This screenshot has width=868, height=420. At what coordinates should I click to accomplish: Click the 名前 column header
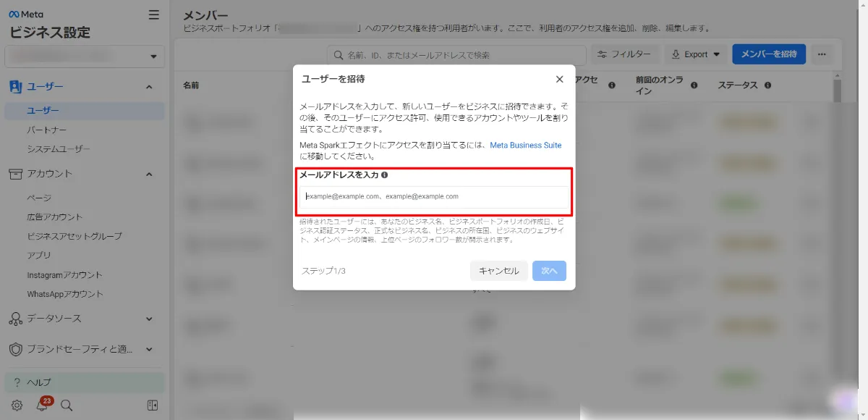click(191, 85)
